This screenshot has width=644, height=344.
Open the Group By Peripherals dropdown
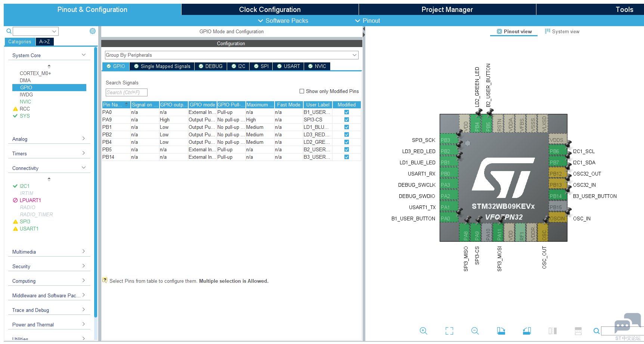point(232,55)
